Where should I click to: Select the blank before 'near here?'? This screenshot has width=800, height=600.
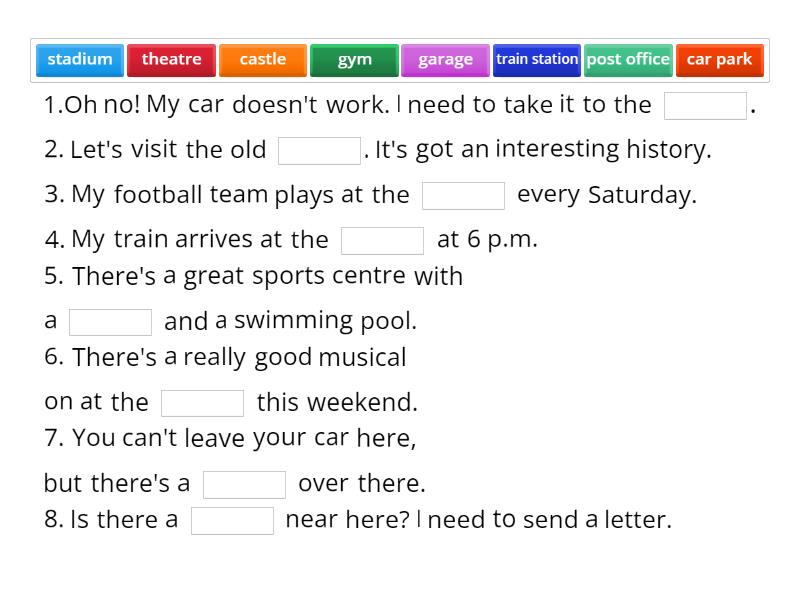(232, 521)
